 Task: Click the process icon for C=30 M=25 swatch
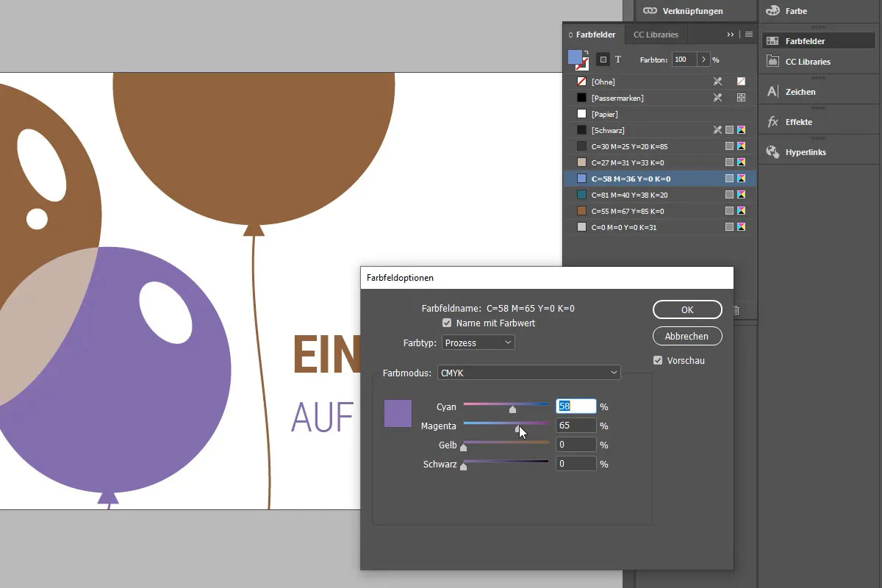coord(729,146)
